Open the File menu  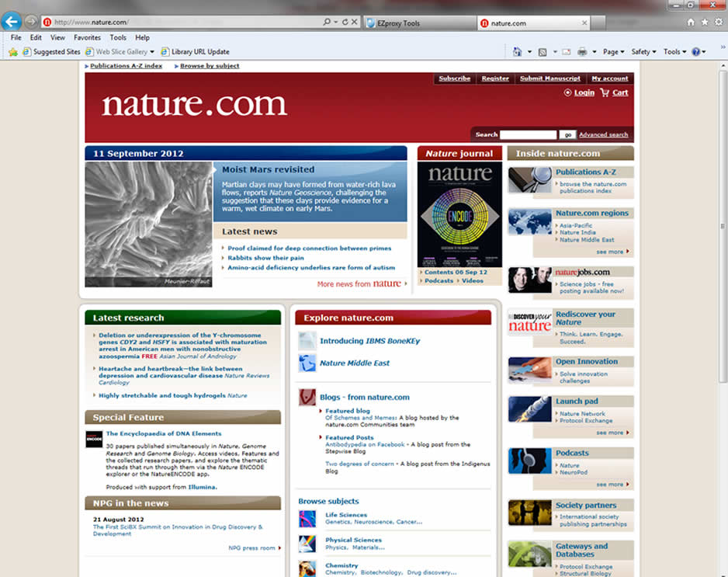16,37
